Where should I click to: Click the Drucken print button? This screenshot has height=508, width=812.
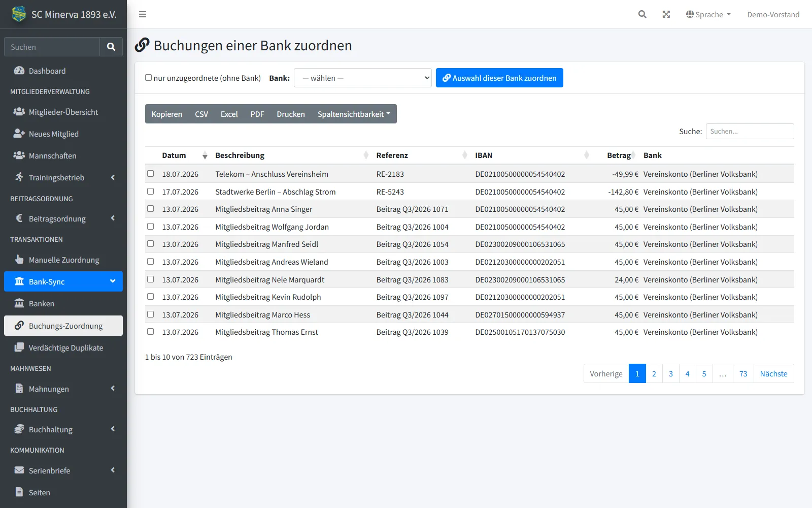point(291,114)
